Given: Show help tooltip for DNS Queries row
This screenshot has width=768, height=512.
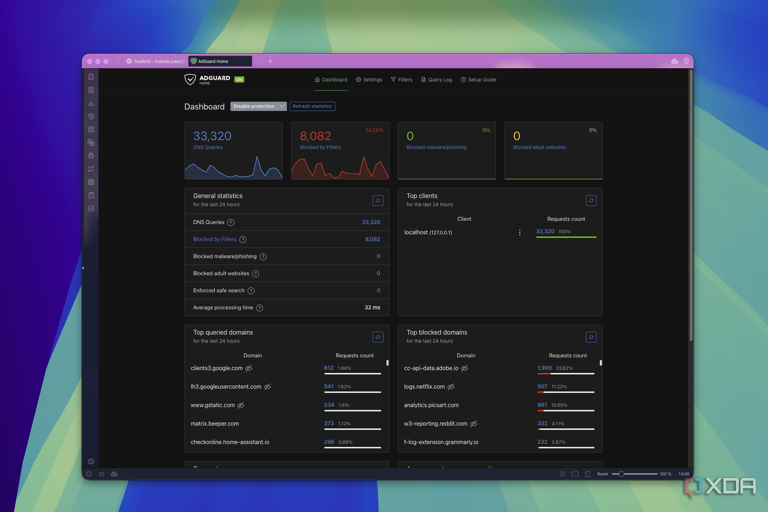Looking at the screenshot, I should 231,222.
